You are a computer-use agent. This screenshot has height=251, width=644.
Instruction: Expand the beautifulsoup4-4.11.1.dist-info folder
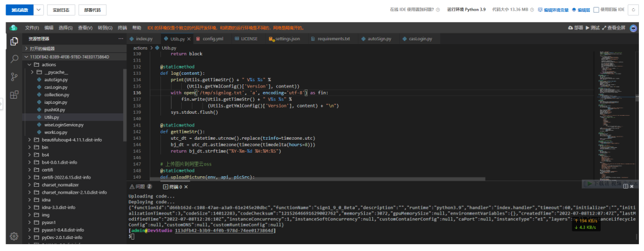tap(30, 140)
